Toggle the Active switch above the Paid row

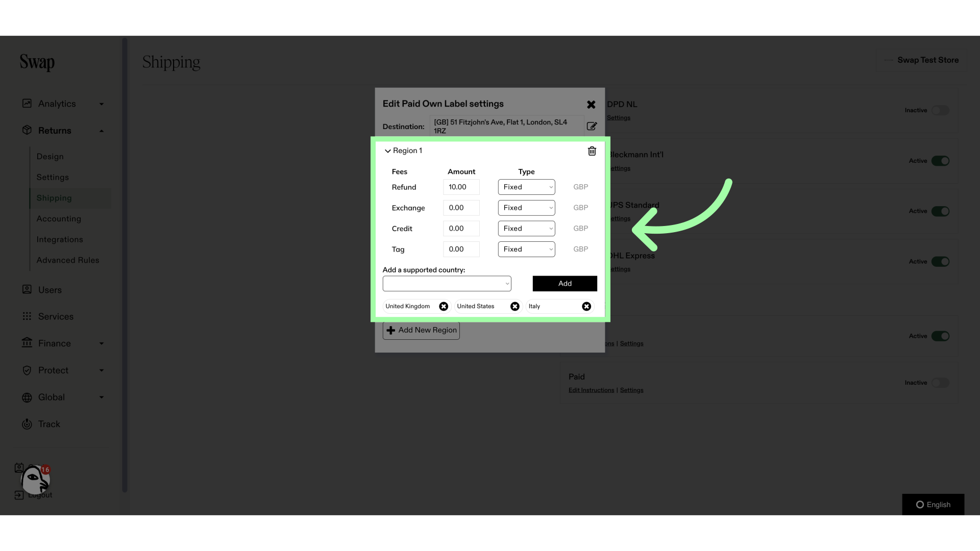pyautogui.click(x=940, y=336)
